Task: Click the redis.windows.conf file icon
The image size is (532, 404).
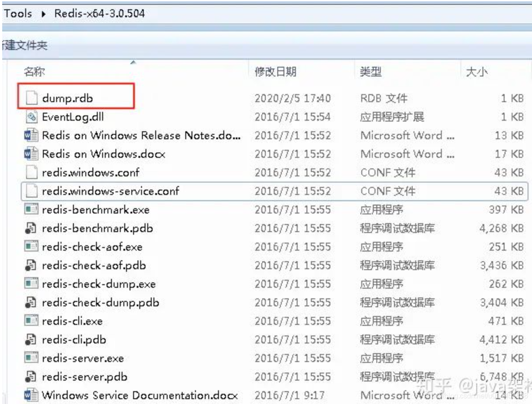Action: (x=31, y=172)
